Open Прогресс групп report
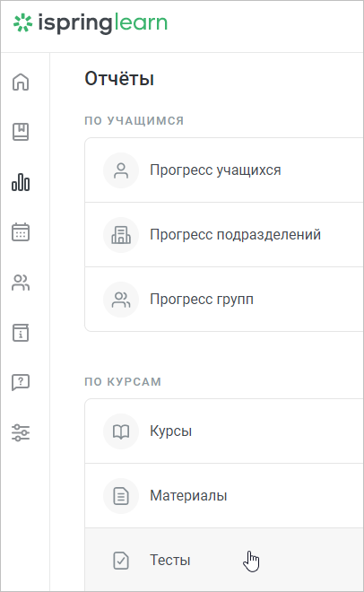This screenshot has width=364, height=592. 224,300
